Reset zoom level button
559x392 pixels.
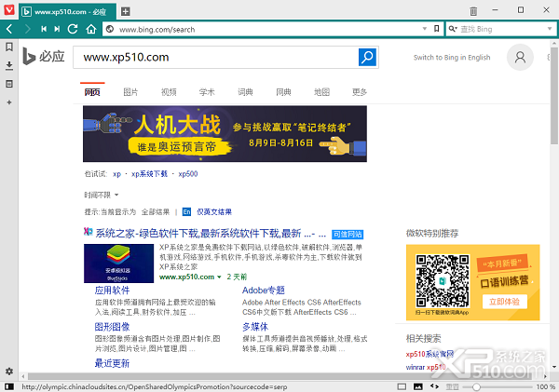453,386
